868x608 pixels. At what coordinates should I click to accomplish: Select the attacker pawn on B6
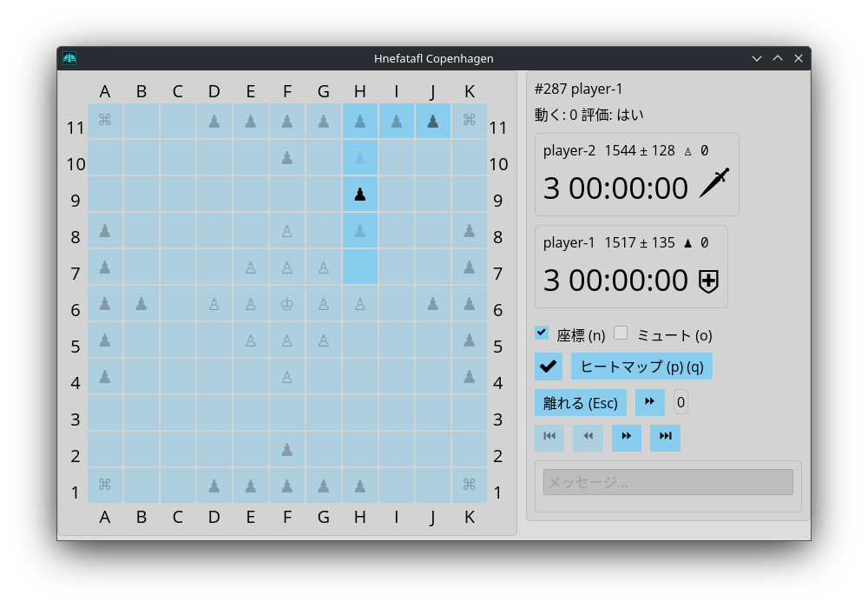[x=141, y=304]
